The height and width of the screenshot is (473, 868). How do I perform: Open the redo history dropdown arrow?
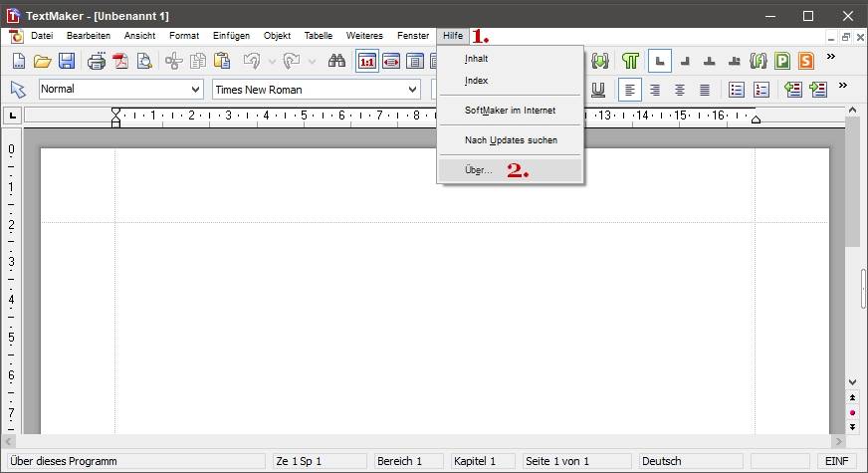point(313,62)
